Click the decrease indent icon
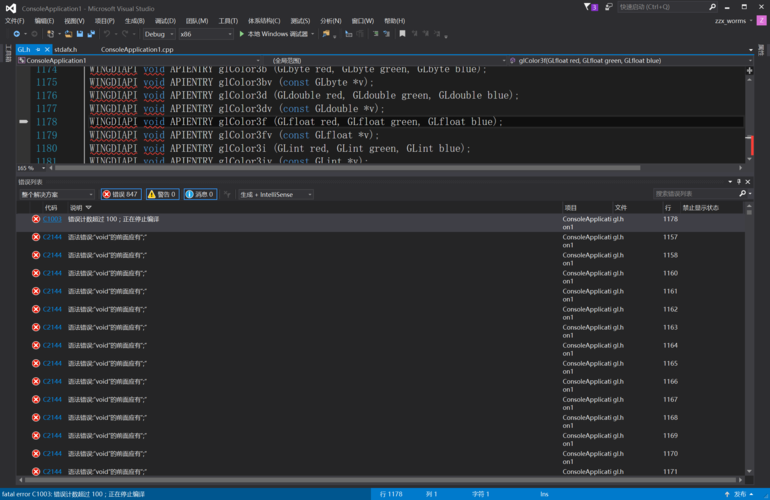The width and height of the screenshot is (770, 500). pyautogui.click(x=376, y=34)
